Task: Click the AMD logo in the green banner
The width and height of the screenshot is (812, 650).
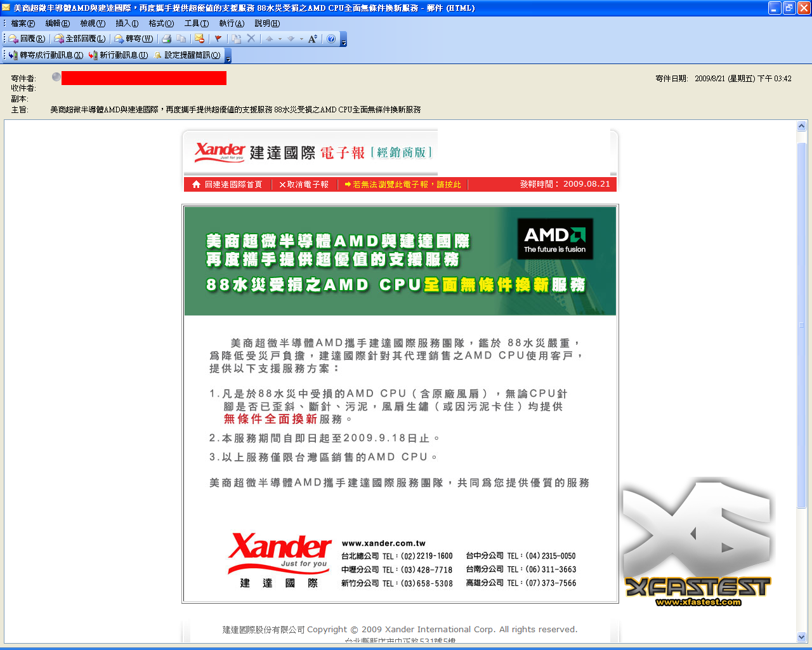Action: click(x=555, y=239)
